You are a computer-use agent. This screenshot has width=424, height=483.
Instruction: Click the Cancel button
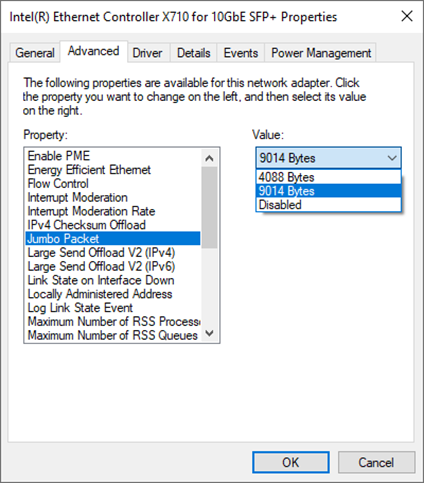click(x=376, y=462)
